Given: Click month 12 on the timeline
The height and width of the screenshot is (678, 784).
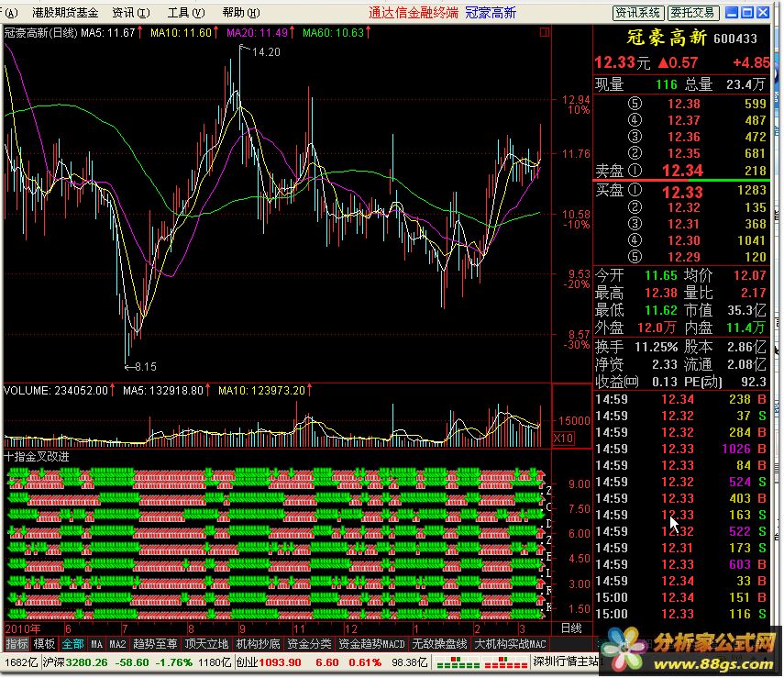Looking at the screenshot, I should point(351,629).
